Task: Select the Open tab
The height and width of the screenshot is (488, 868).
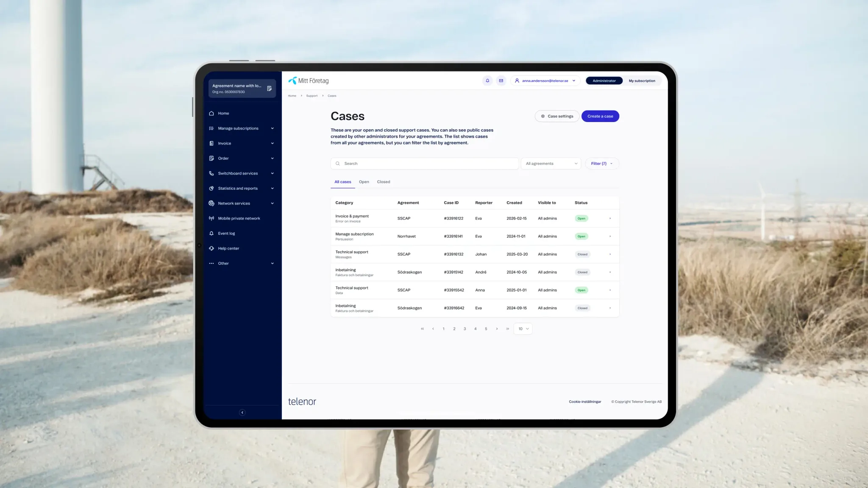Action: (x=364, y=182)
